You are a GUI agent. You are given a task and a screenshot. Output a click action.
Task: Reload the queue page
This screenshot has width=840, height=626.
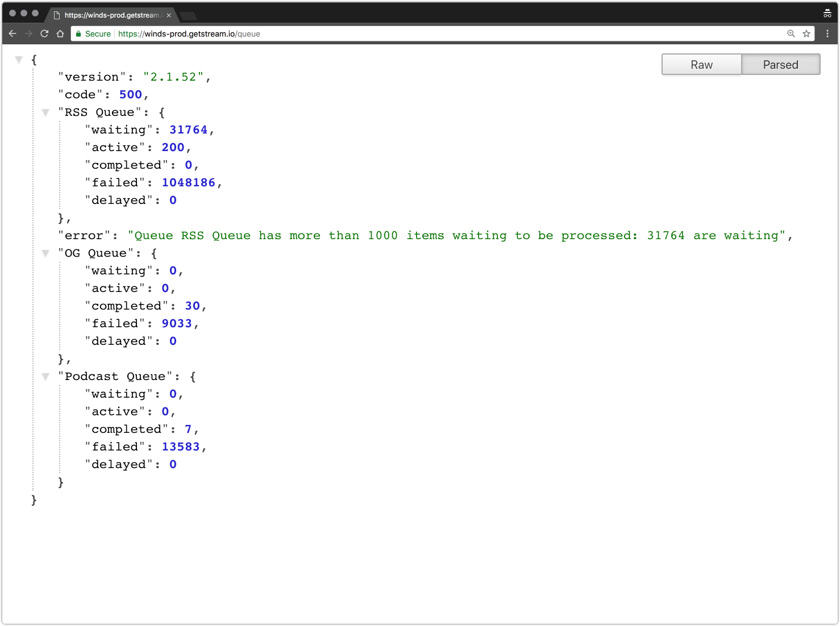point(44,34)
